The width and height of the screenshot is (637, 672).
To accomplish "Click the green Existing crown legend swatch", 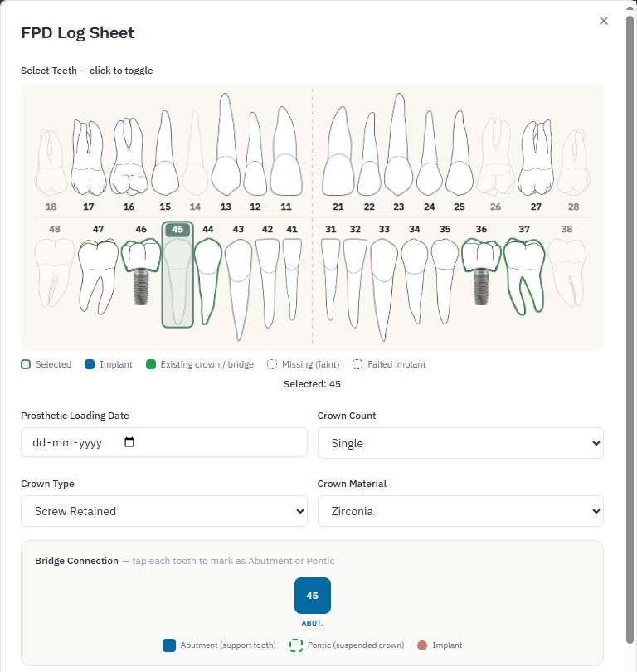I will (x=151, y=364).
